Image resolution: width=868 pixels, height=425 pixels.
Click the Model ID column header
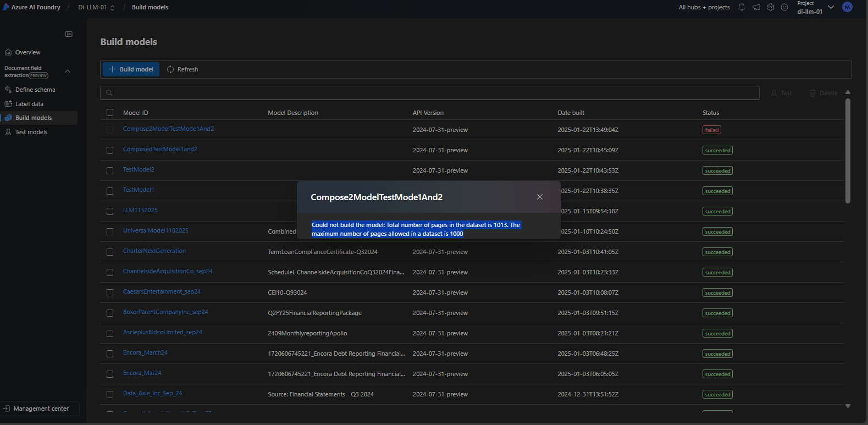pyautogui.click(x=136, y=113)
